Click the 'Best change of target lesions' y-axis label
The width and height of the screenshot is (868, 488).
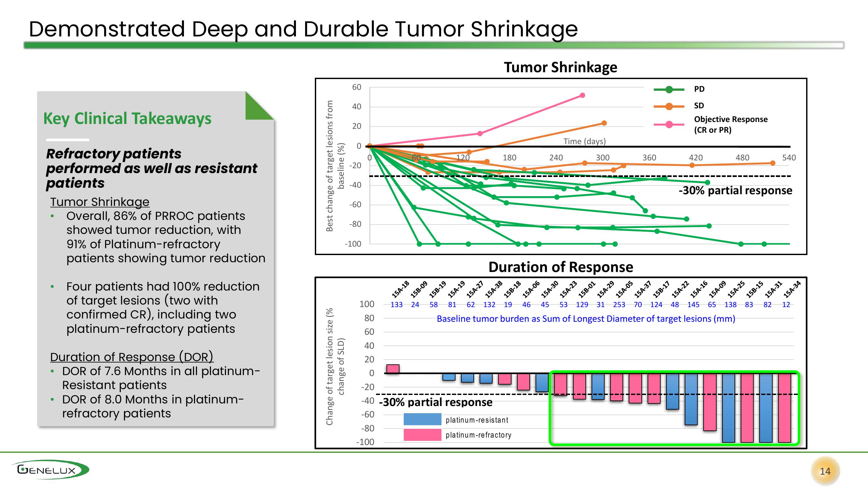click(335, 166)
